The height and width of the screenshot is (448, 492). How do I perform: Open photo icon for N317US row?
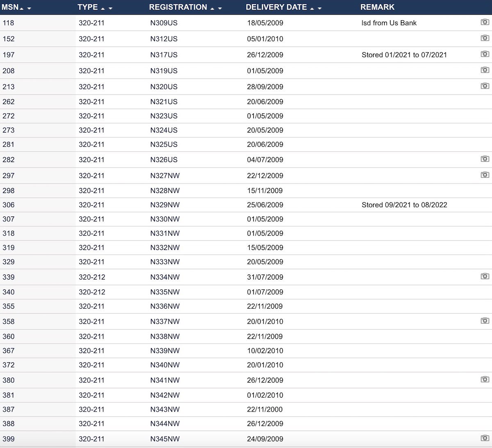[x=485, y=54]
